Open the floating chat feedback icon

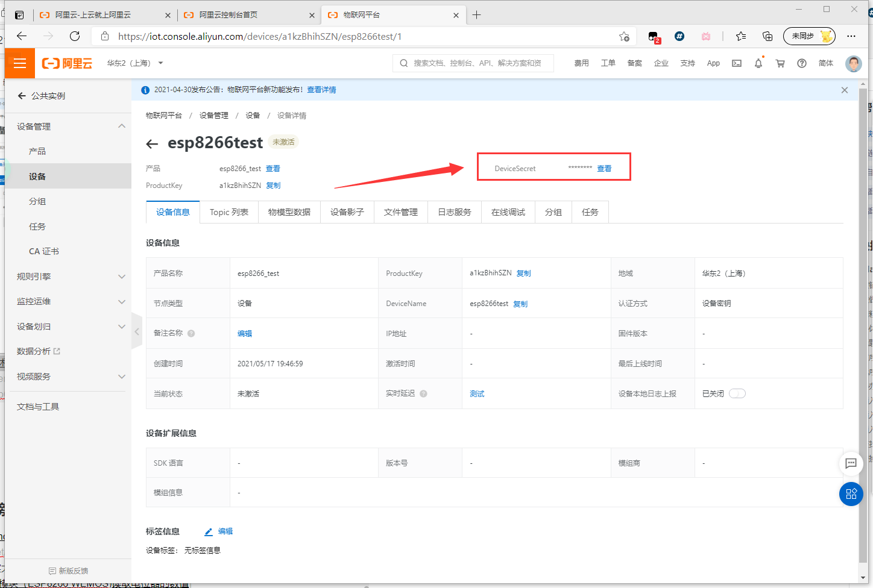coord(851,463)
